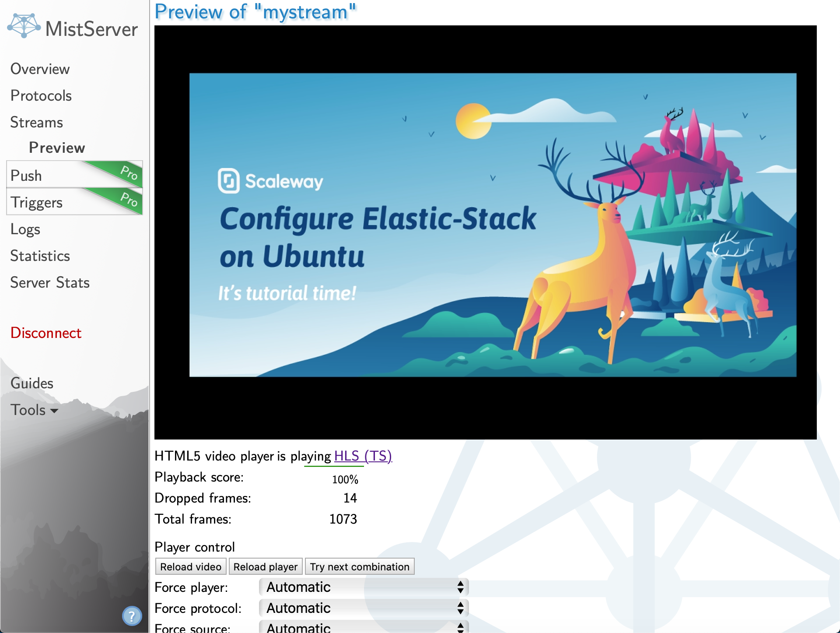This screenshot has height=633, width=840.
Task: Click the MistServer logo icon
Action: tap(24, 26)
